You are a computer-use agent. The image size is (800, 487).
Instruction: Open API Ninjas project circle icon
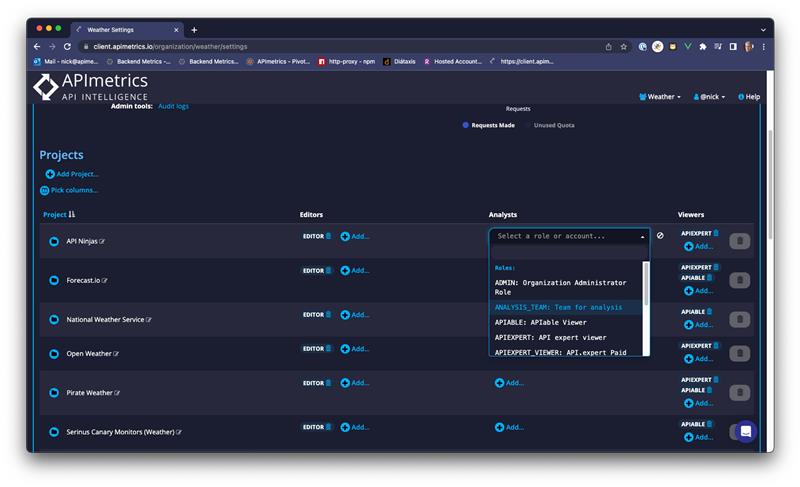(x=54, y=241)
